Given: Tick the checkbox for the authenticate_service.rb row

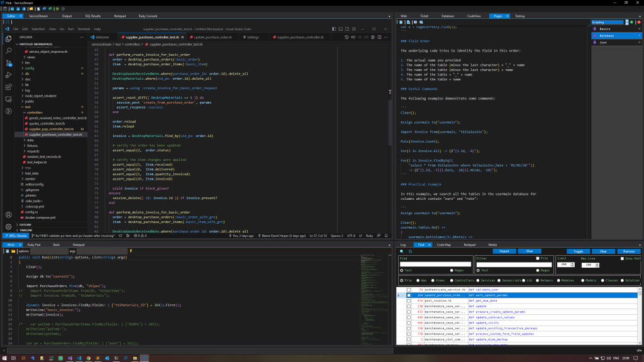Looking at the screenshot, I should tap(409, 290).
